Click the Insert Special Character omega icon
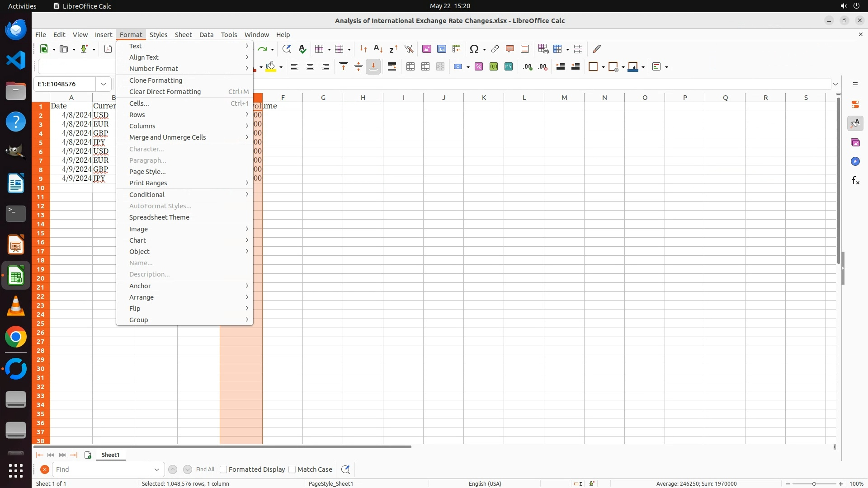This screenshot has width=868, height=488. pyautogui.click(x=474, y=49)
